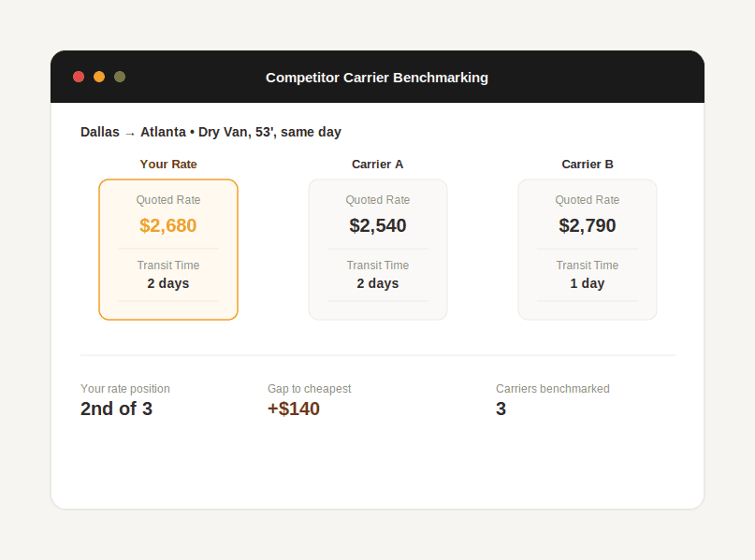755x560 pixels.
Task: Click the orange minimize window dot
Action: (99, 77)
